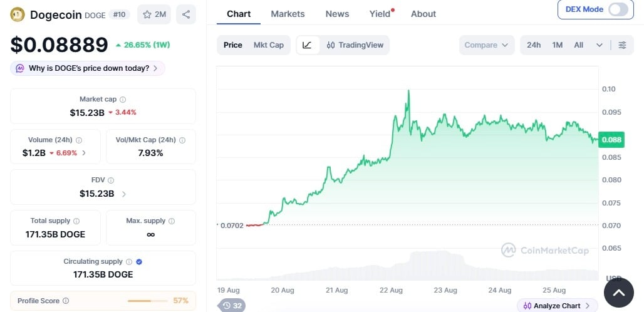
Task: Expand the FDV details chevron
Action: 123,194
